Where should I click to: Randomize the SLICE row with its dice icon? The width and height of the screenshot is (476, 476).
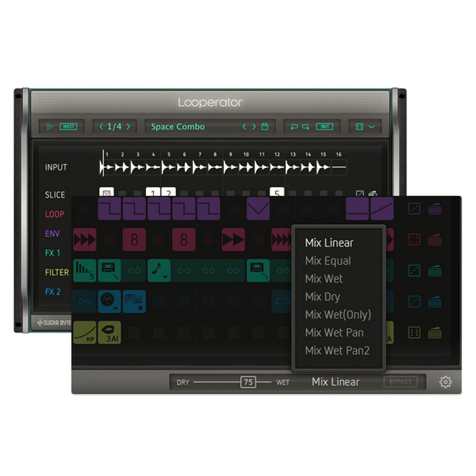(x=360, y=193)
